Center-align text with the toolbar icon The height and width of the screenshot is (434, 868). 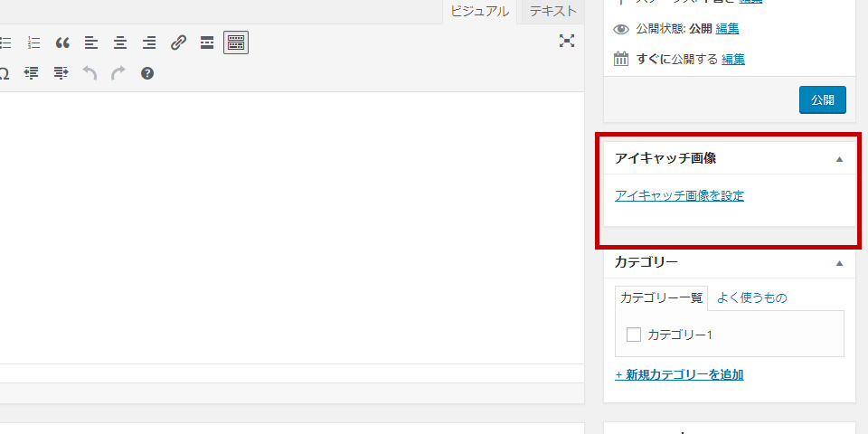pos(120,42)
